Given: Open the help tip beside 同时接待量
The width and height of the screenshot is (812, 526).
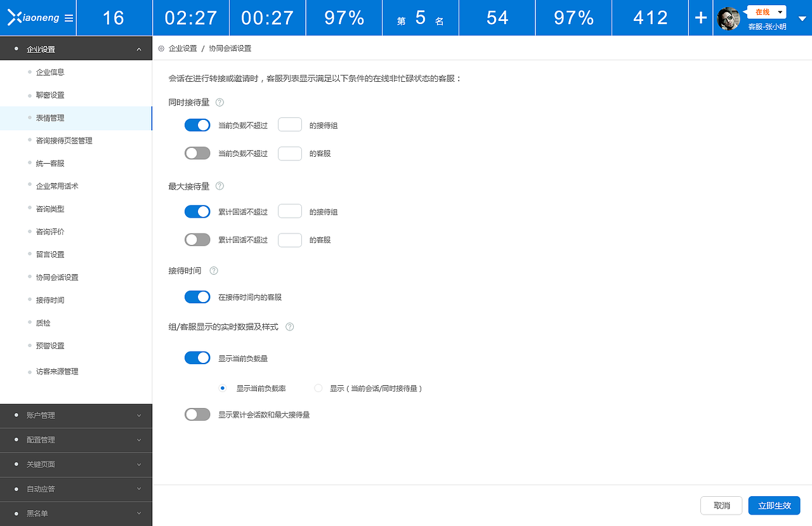Looking at the screenshot, I should [x=219, y=102].
